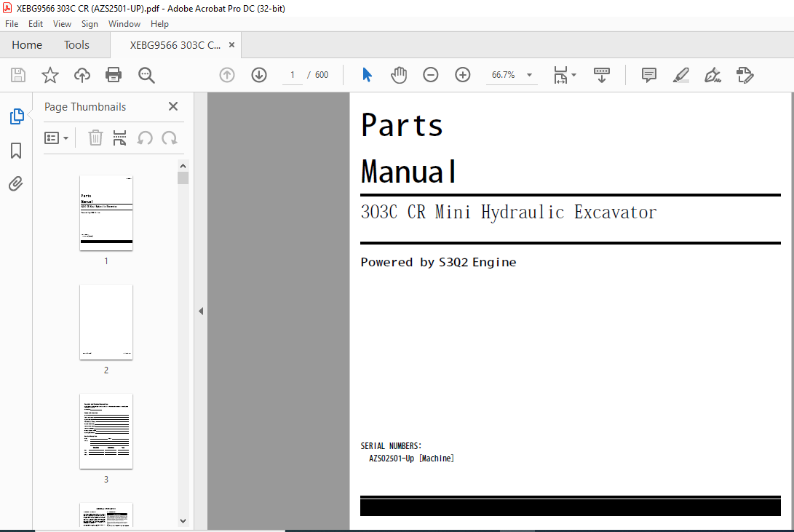
Task: Click the 'Powered by S3Q2 Engine' text
Action: (x=439, y=262)
